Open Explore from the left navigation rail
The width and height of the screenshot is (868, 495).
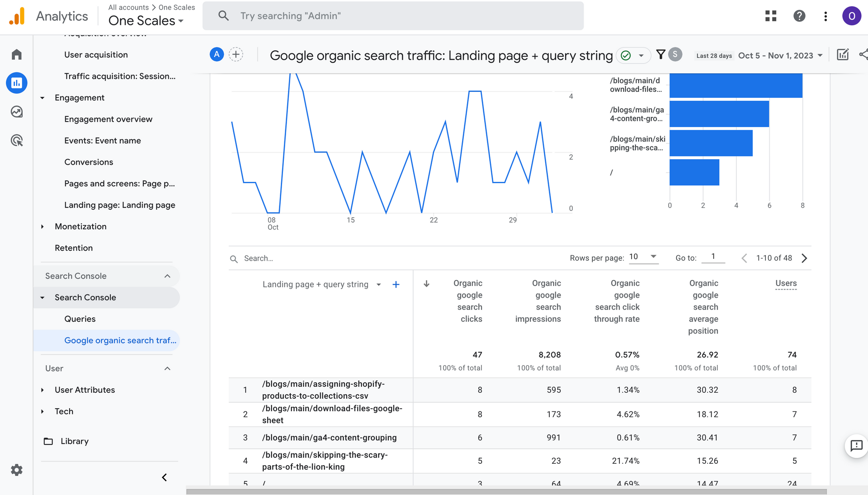(x=16, y=111)
